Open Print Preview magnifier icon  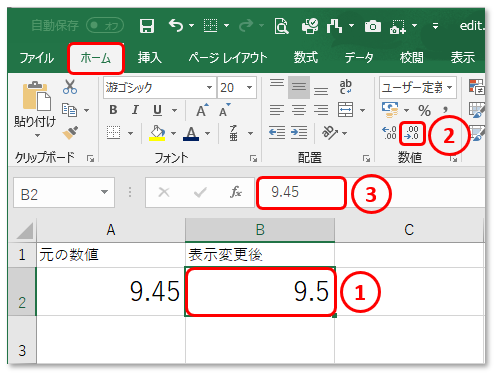click(x=282, y=26)
